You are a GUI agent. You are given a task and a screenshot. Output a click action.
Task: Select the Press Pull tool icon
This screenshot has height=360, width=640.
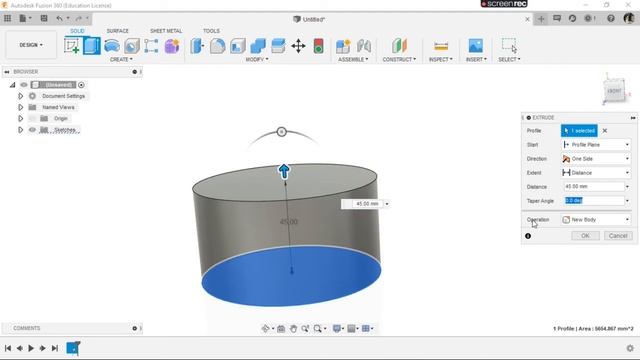(x=197, y=46)
